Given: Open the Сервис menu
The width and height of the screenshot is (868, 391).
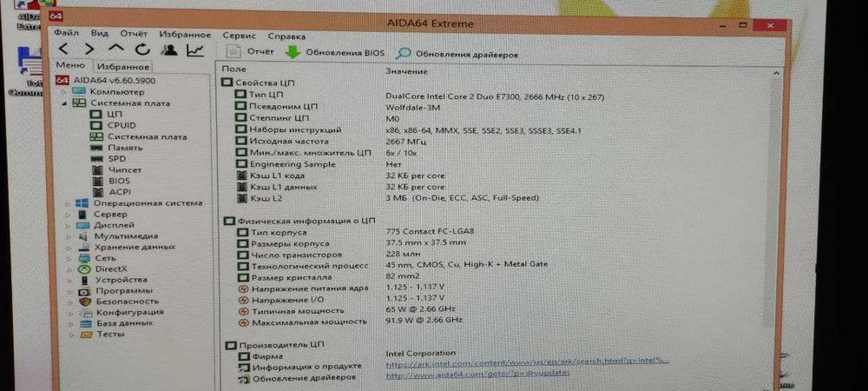Looking at the screenshot, I should (240, 35).
